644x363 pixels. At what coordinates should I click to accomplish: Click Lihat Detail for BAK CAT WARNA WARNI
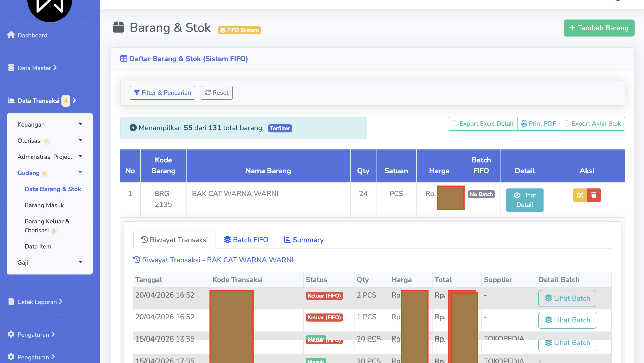pyautogui.click(x=525, y=200)
